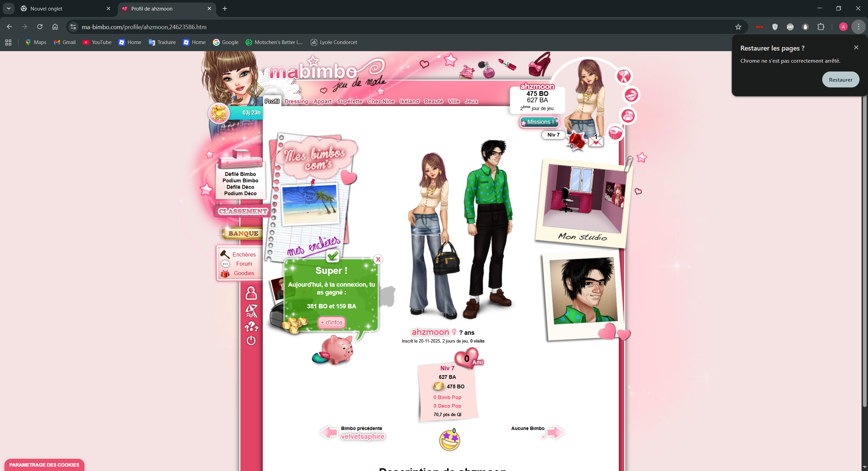868x471 pixels.
Task: Close the green Super! popup
Action: (378, 260)
